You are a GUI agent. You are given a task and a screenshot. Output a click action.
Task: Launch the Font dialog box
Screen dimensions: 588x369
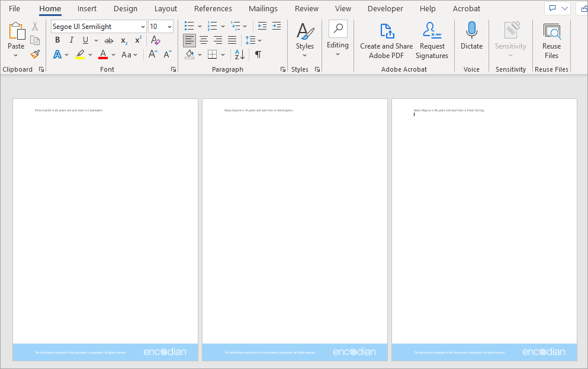173,69
